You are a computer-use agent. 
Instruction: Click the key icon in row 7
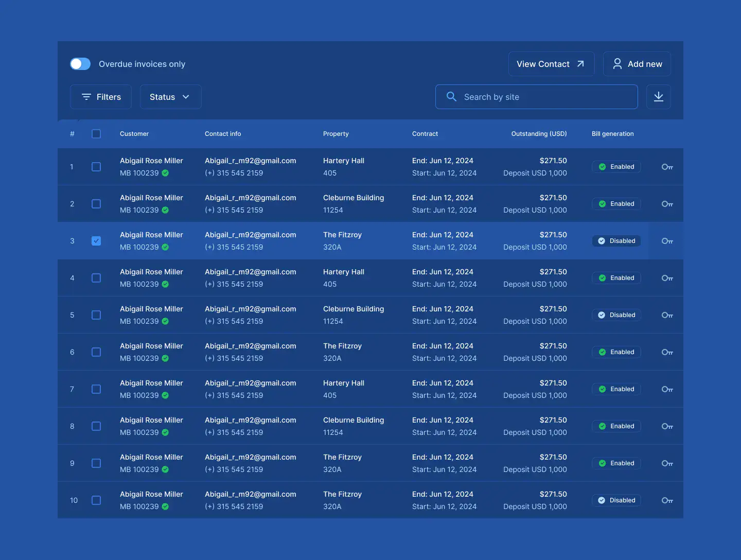(667, 389)
